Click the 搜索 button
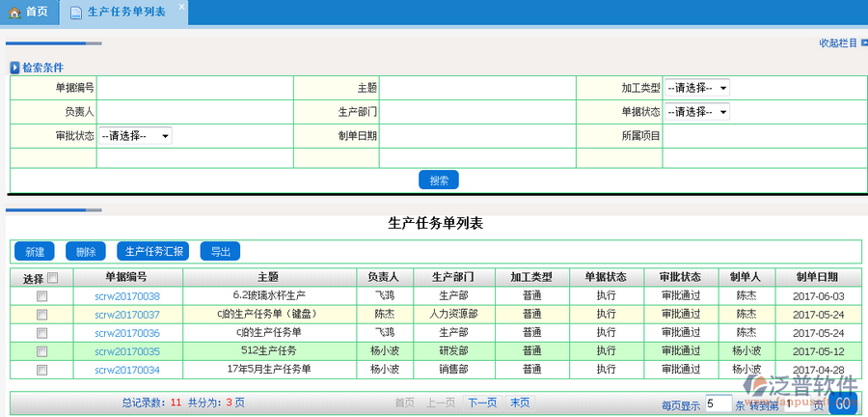The image size is (868, 417). tap(438, 181)
